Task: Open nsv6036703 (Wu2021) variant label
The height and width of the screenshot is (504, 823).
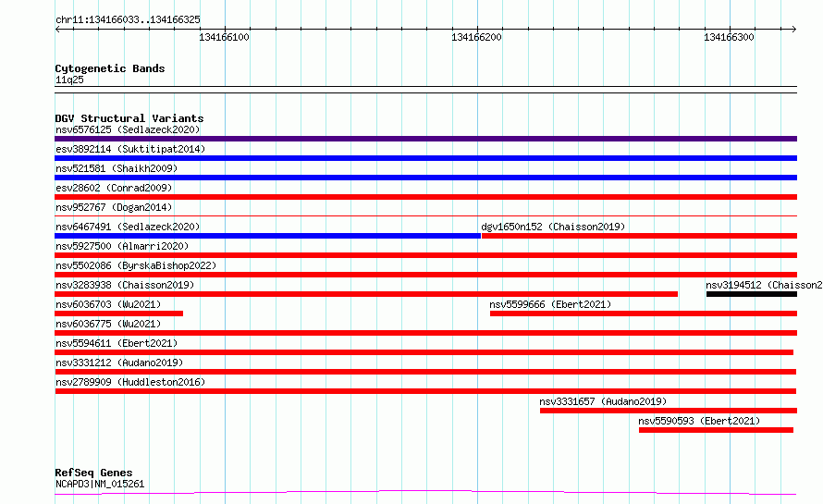Action: (x=108, y=304)
